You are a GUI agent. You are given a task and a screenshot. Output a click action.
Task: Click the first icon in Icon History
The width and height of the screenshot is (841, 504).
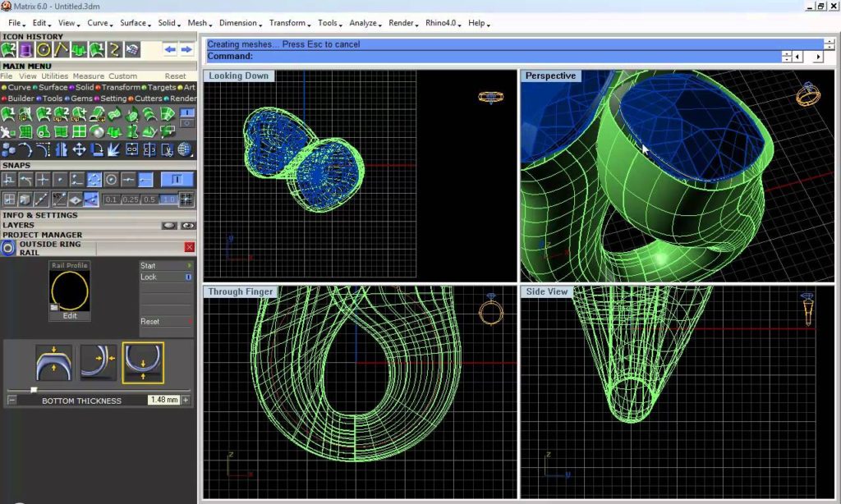pos(10,50)
